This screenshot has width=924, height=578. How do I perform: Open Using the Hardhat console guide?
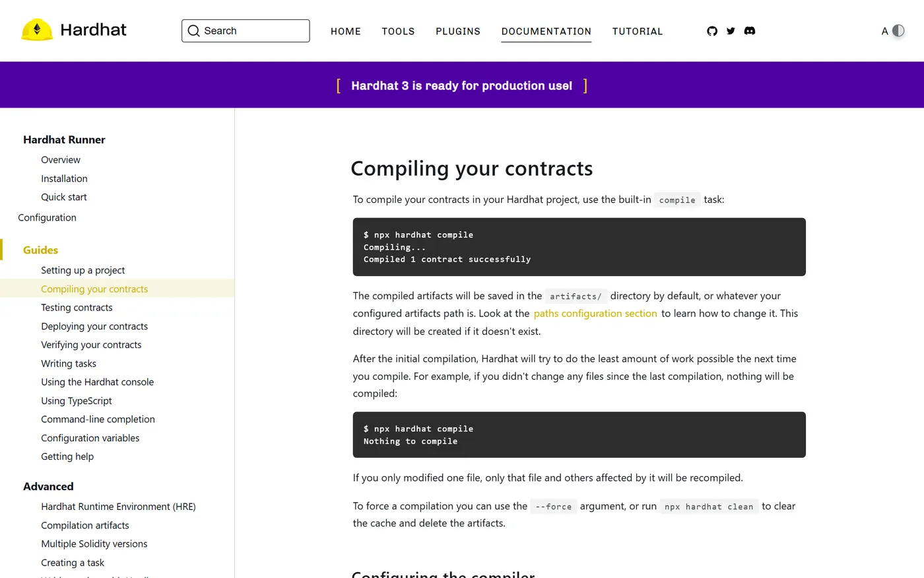(97, 382)
